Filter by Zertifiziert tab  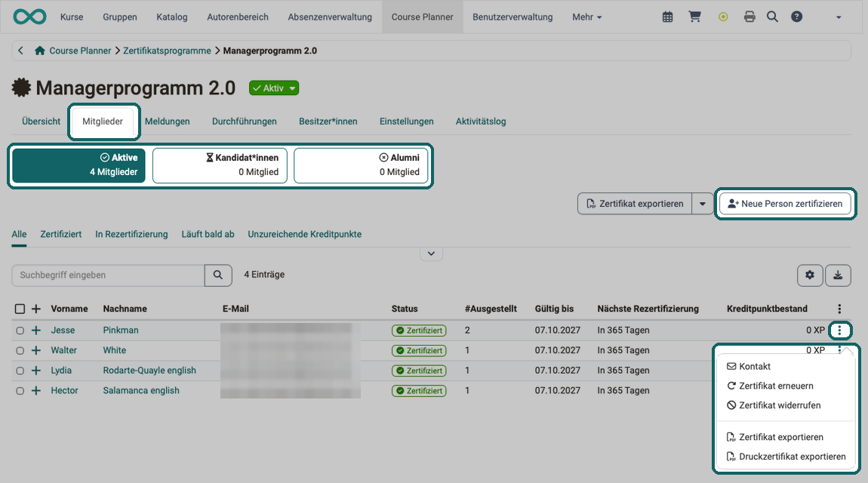[x=61, y=234]
